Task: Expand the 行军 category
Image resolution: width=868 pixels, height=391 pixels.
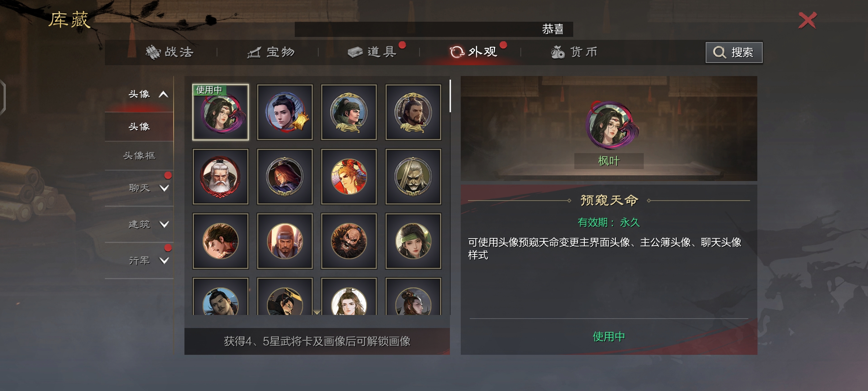Action: click(x=164, y=261)
